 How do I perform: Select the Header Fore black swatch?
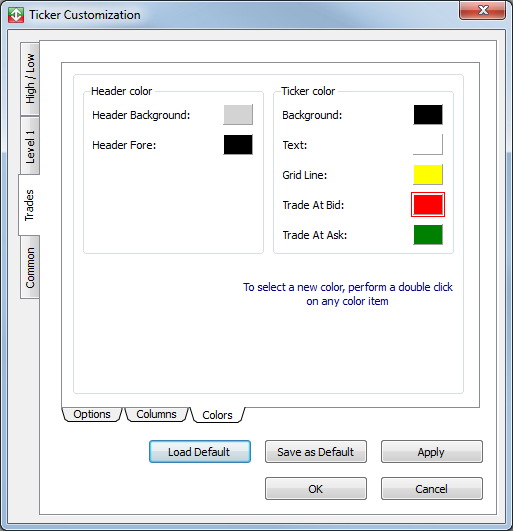tap(238, 145)
